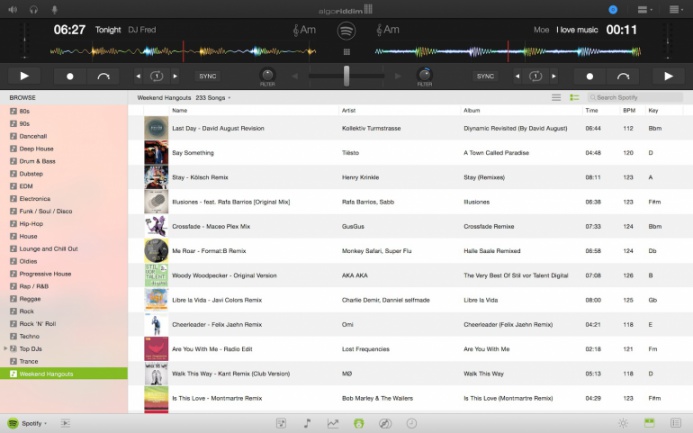Toggle the loop on right deck

(535, 76)
